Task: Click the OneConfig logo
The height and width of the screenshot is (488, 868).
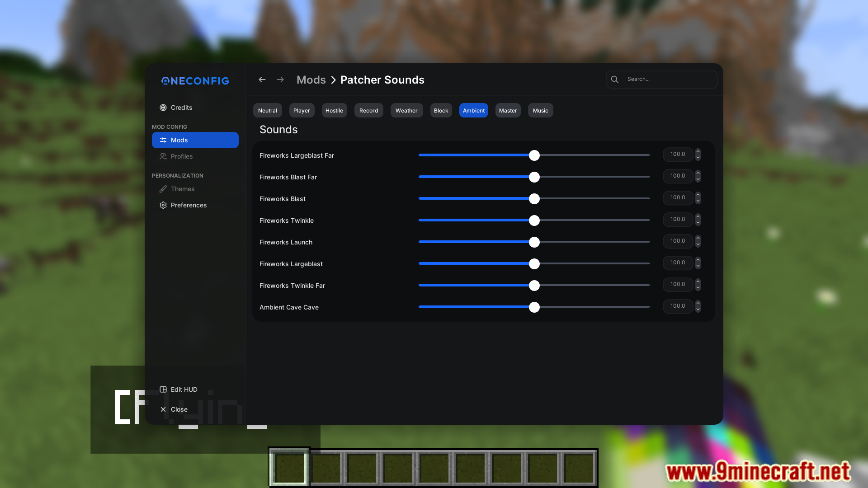Action: tap(195, 81)
